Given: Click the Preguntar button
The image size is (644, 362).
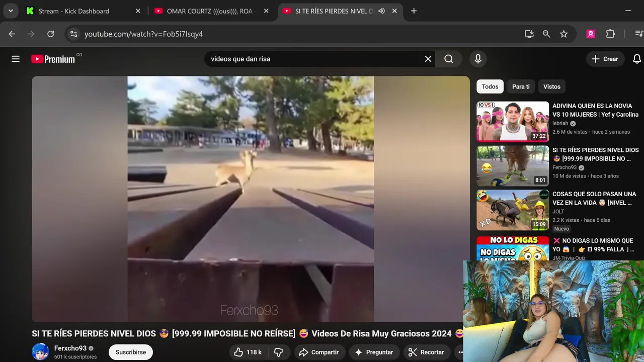Looking at the screenshot, I should point(374,352).
